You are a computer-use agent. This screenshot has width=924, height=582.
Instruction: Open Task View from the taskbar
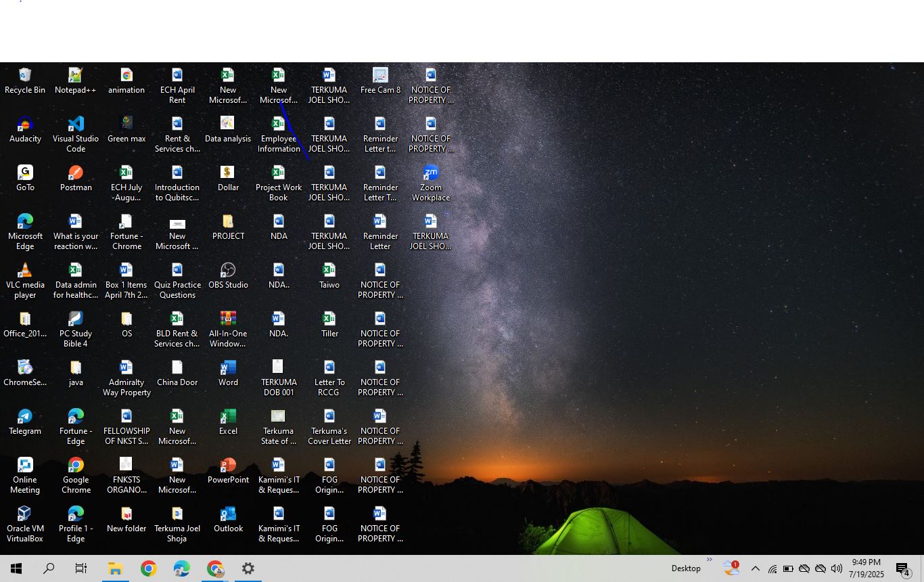click(81, 568)
